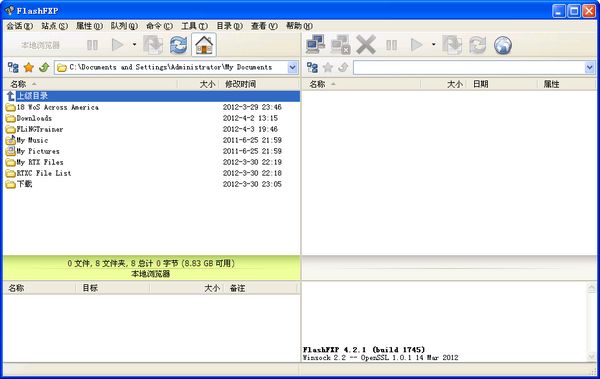Select the 上级目录 parent directory row
600x379 pixels.
coord(152,96)
